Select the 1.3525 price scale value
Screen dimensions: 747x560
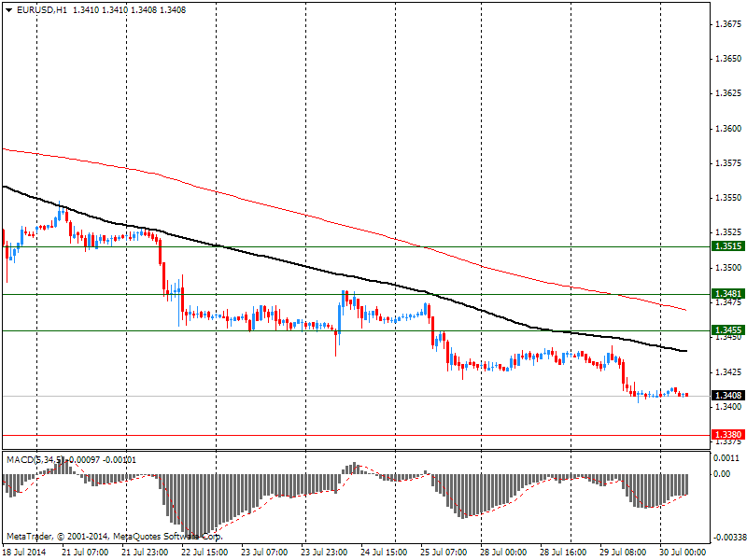pyautogui.click(x=729, y=232)
